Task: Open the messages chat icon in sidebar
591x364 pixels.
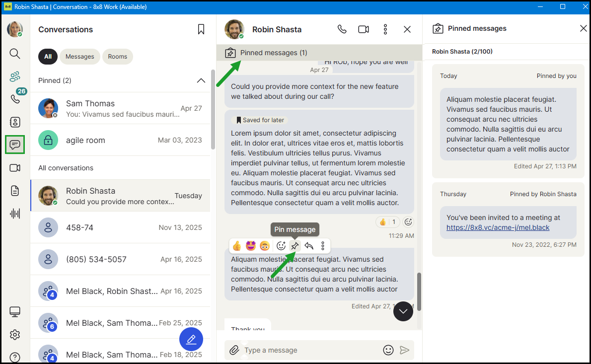Action: point(15,145)
